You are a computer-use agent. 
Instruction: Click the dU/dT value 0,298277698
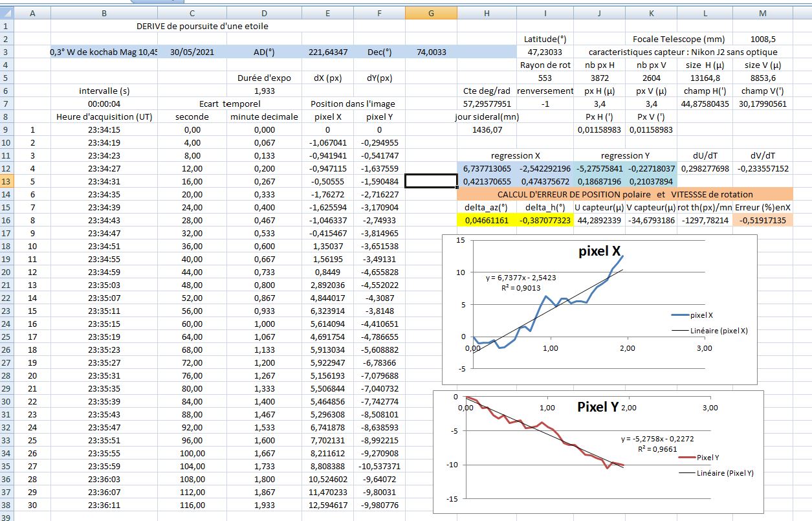[705, 168]
